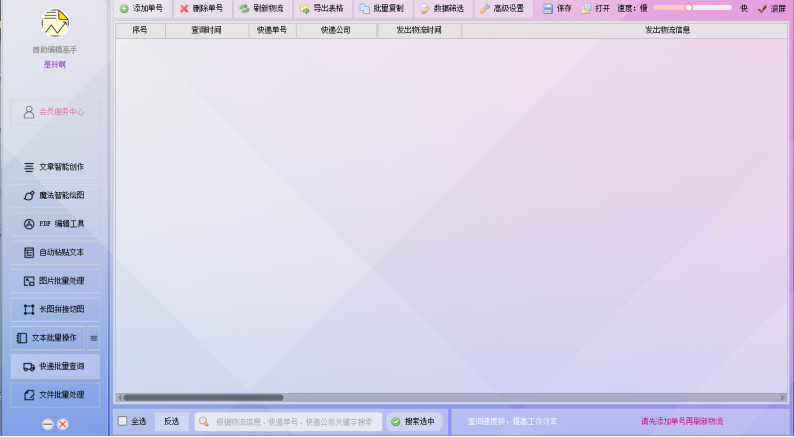Click the keyword search input field
This screenshot has height=437, width=794.
click(x=288, y=421)
